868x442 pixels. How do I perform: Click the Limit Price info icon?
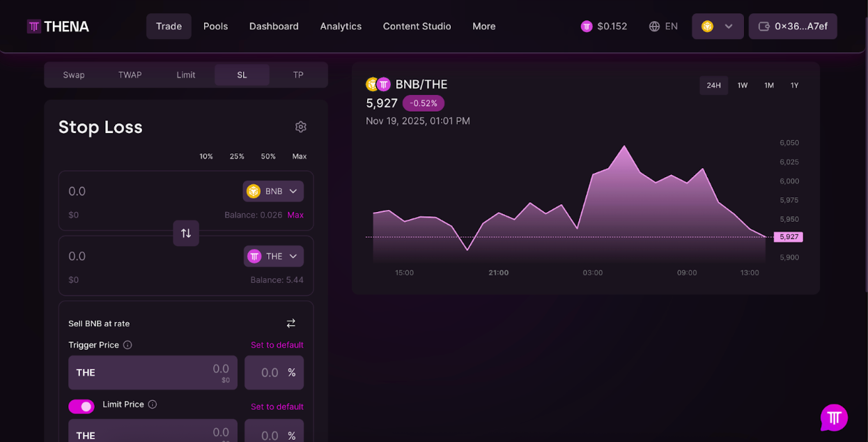coord(153,404)
